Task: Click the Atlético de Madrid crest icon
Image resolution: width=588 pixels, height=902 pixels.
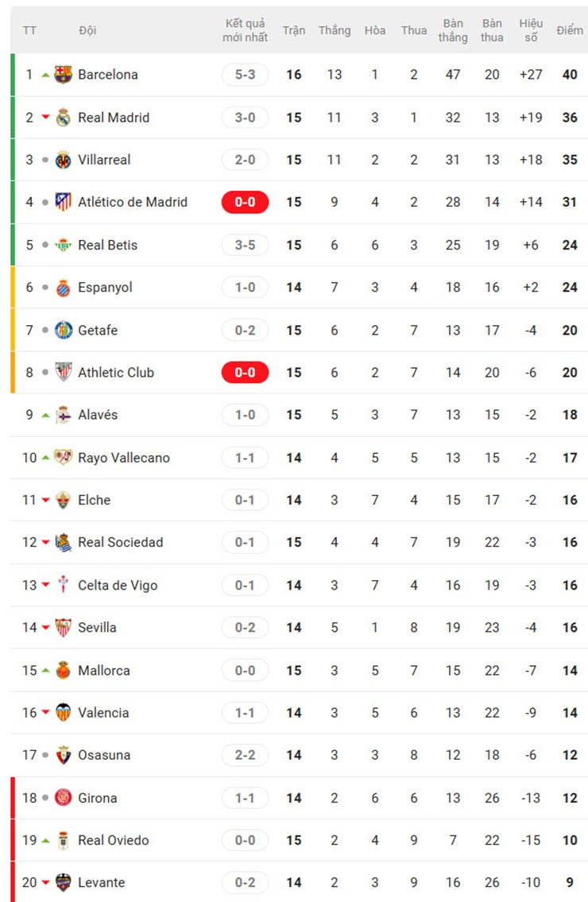Action: (x=64, y=202)
